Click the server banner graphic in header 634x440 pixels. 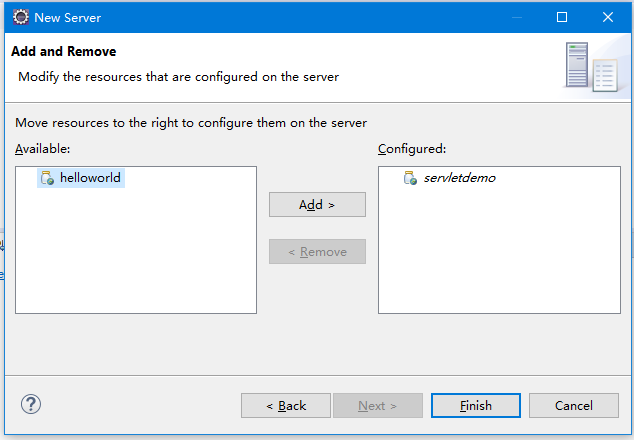pos(592,67)
